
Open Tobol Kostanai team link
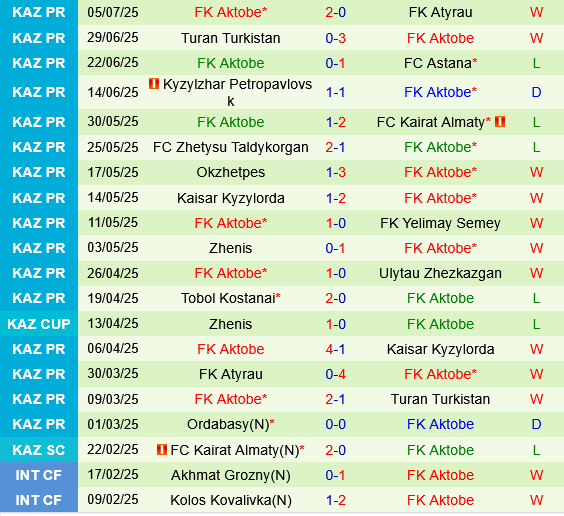(x=228, y=298)
